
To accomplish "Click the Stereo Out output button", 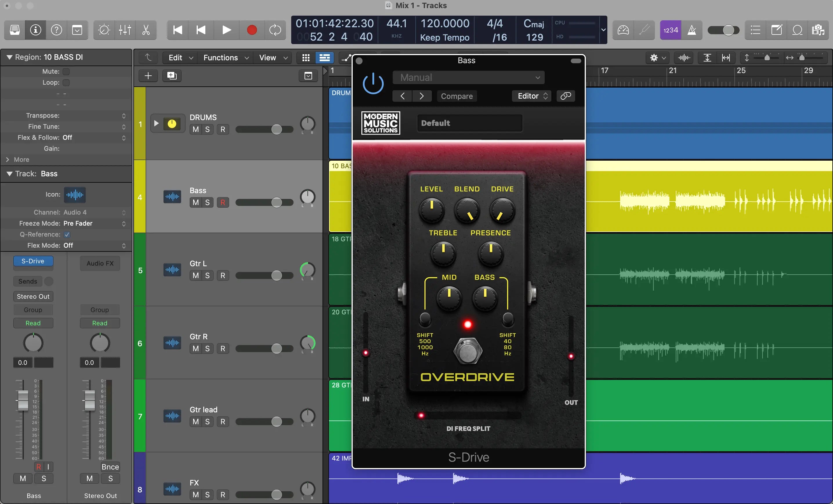I will pyautogui.click(x=33, y=296).
